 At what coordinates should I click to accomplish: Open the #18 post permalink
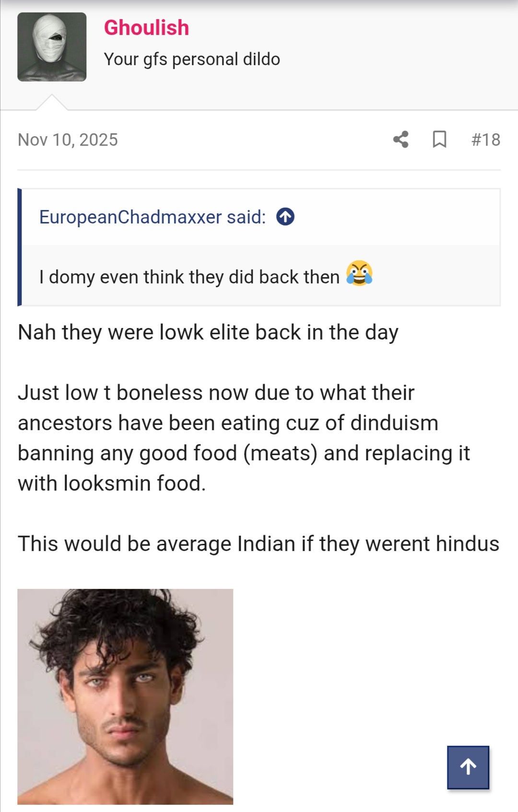486,140
